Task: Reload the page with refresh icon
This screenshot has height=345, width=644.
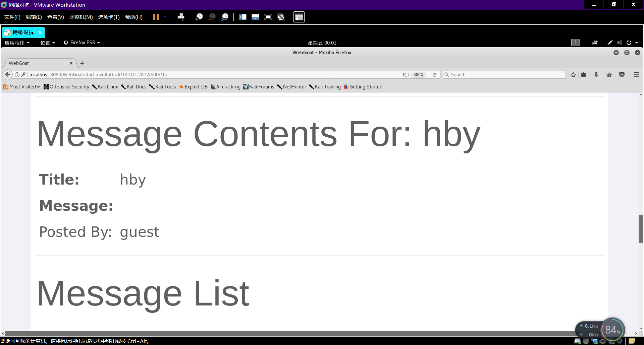Action: coord(435,75)
